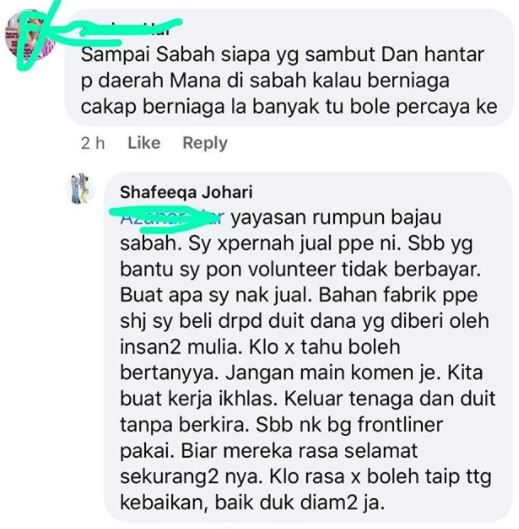Screen dimensions: 519x529
Task: Click the phrase 'insan2 mulia' in reply
Action: point(179,347)
